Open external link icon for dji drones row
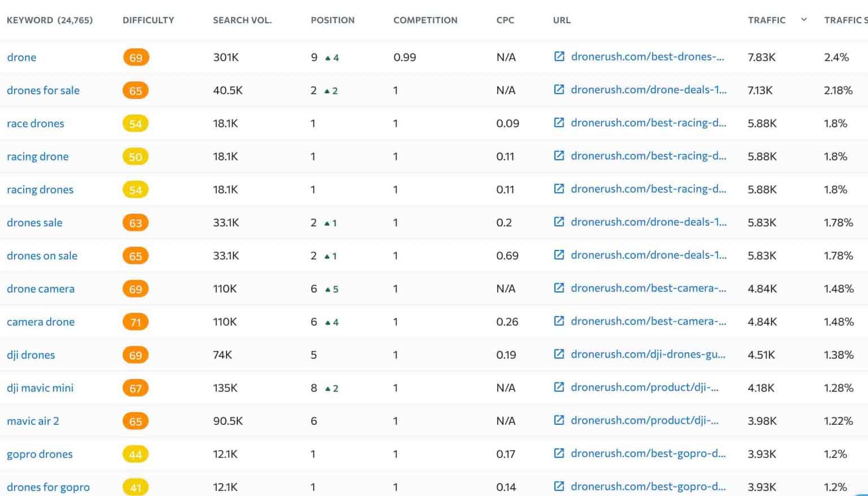Image resolution: width=868 pixels, height=496 pixels. coord(559,354)
